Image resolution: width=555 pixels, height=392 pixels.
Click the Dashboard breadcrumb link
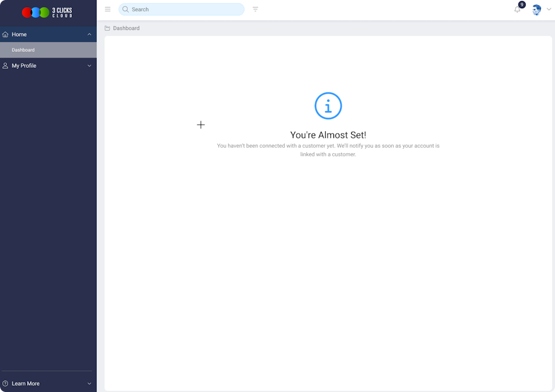click(126, 28)
